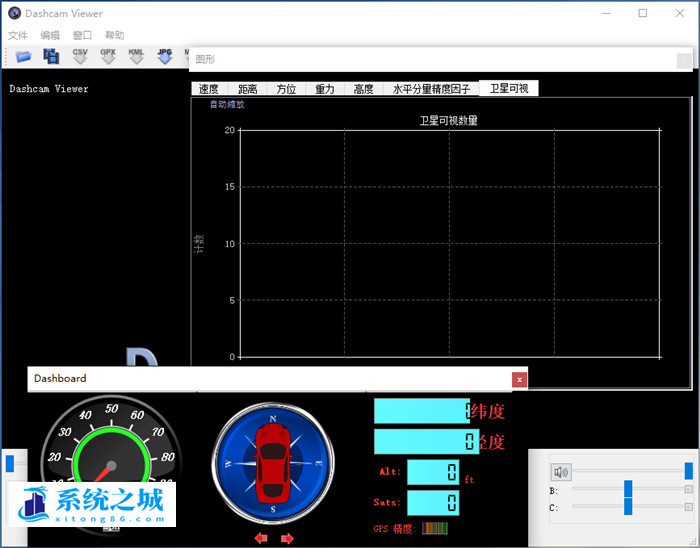This screenshot has width=700, height=548.
Task: Click the ft altitude unit label
Action: pos(469,479)
